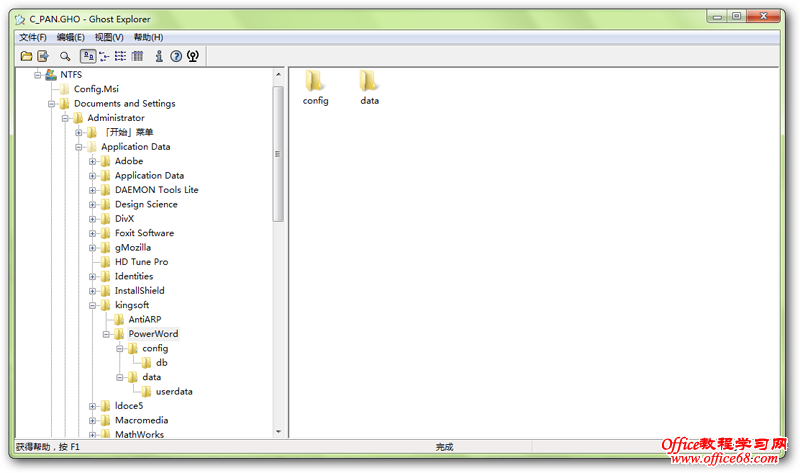The image size is (800, 473).
Task: Click folder icon beside gMozilla
Action: (x=105, y=247)
